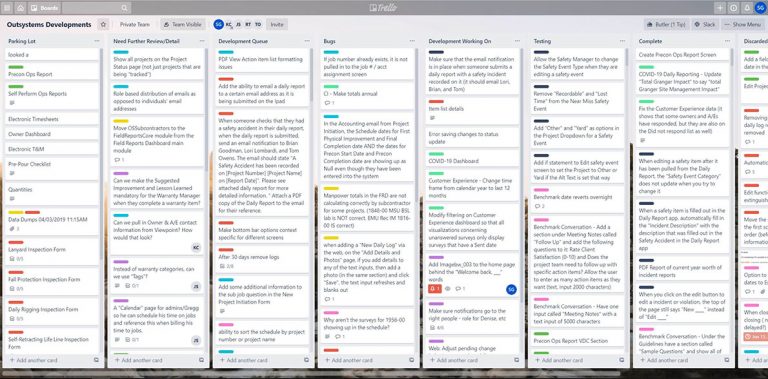Click checklist badge on After 30 days remove logs

pyautogui.click(x=226, y=266)
